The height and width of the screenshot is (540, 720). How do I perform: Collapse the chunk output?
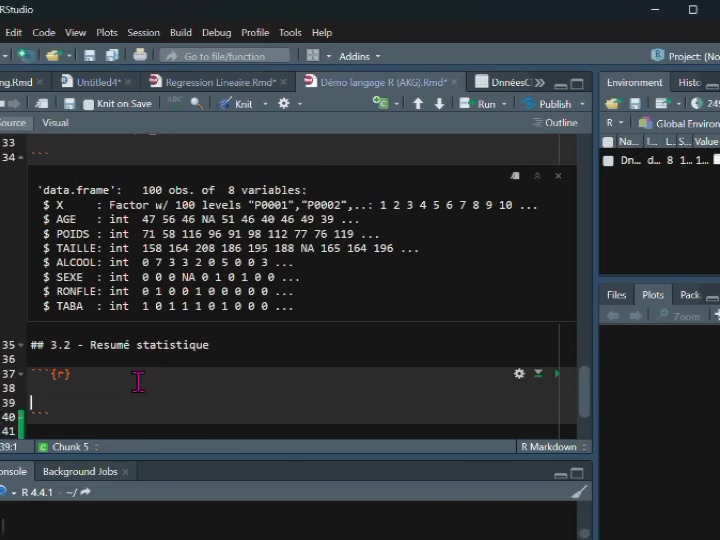537,176
